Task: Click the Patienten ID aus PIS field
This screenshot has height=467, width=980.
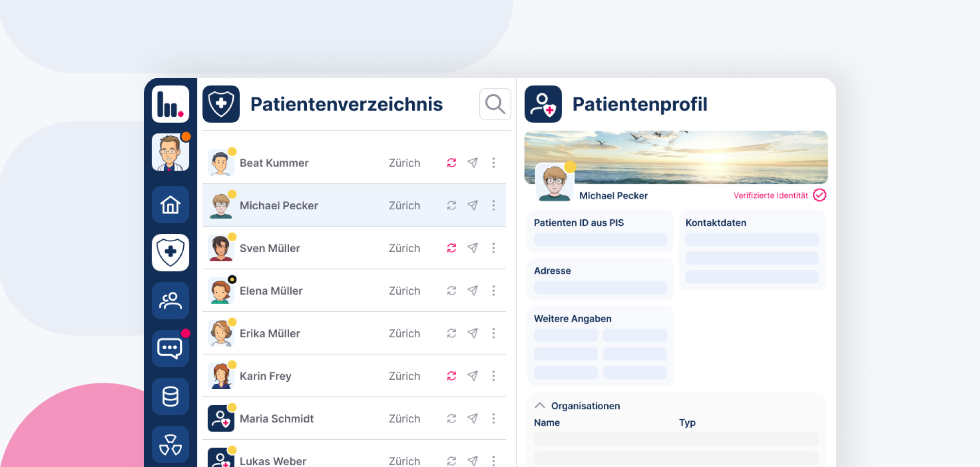Action: [x=600, y=239]
